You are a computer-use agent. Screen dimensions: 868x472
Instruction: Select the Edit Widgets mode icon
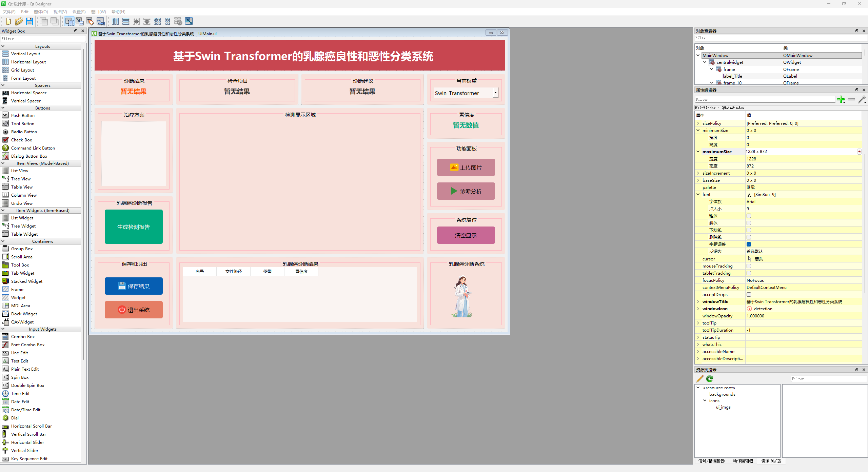(x=69, y=21)
